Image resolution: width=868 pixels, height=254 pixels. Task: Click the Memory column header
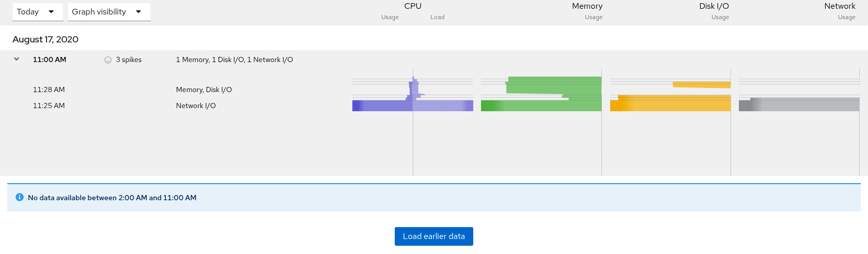[x=587, y=6]
